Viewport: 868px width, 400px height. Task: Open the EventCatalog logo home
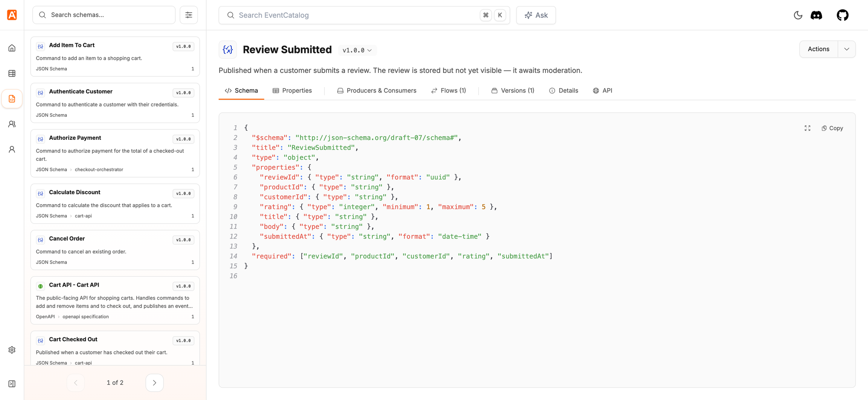pos(12,15)
